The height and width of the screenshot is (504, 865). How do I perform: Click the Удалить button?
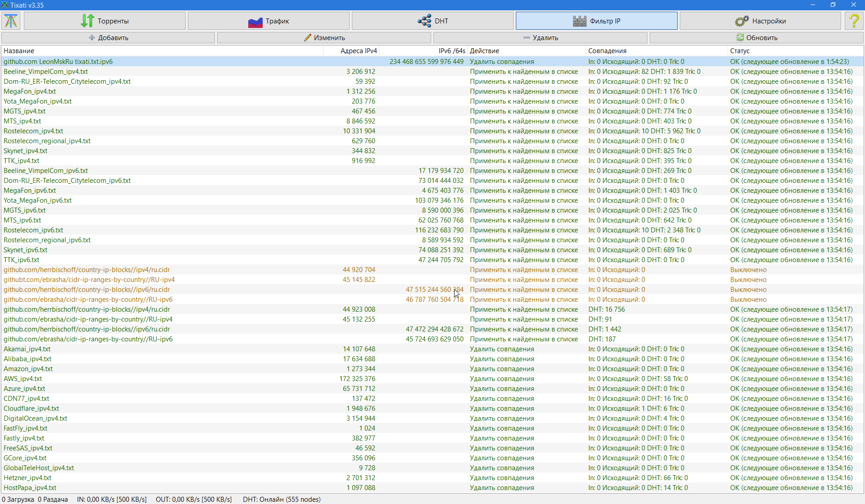point(540,37)
